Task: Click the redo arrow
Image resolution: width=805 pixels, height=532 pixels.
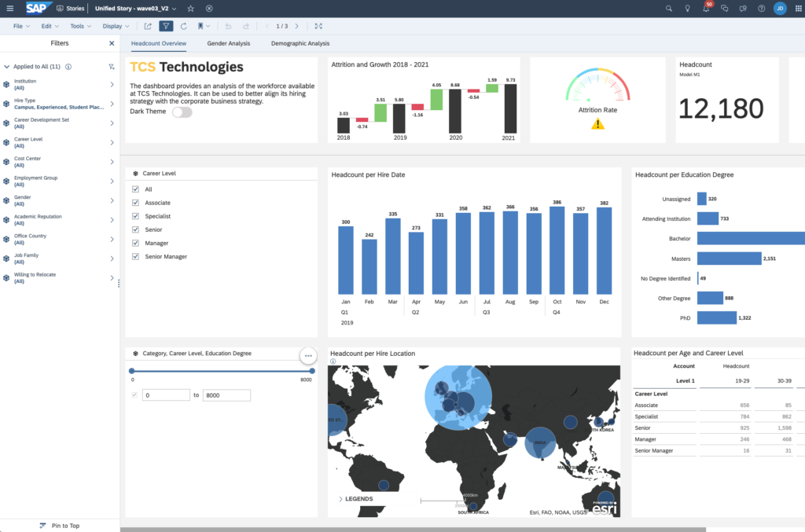Action: point(246,26)
